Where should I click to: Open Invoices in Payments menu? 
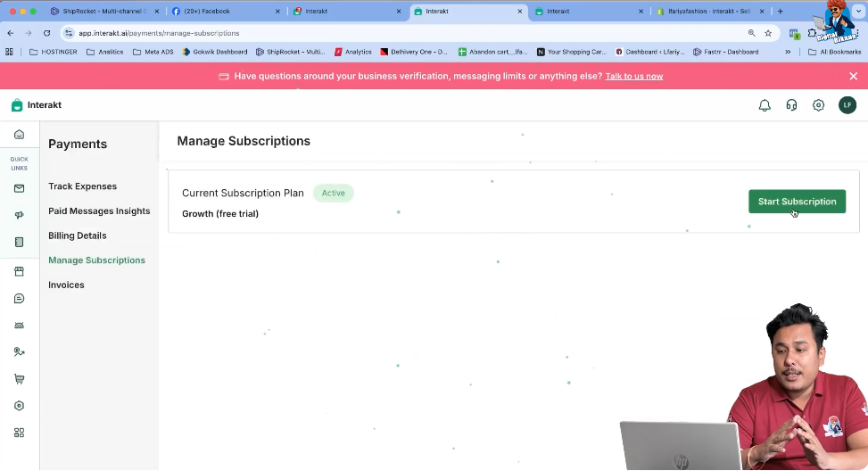click(x=66, y=285)
